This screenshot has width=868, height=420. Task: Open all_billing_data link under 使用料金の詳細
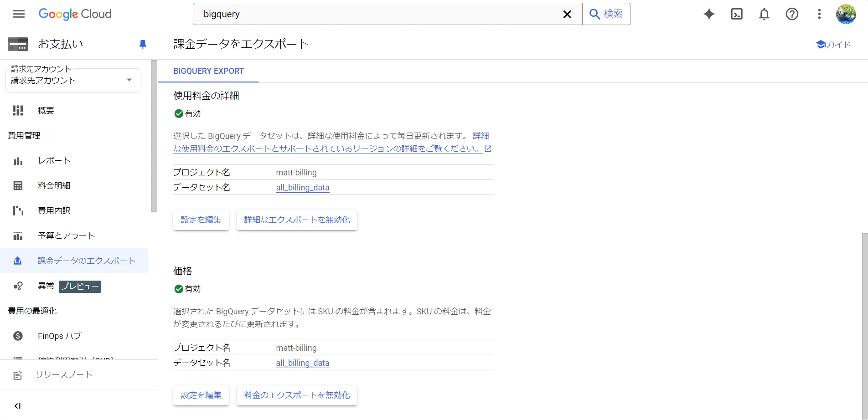click(303, 188)
